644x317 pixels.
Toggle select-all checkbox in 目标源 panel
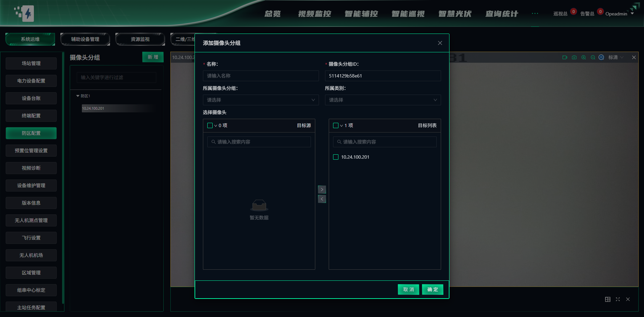click(x=210, y=125)
